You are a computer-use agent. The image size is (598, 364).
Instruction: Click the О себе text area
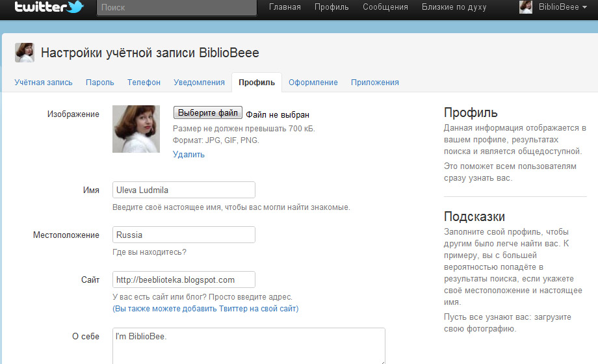point(249,346)
